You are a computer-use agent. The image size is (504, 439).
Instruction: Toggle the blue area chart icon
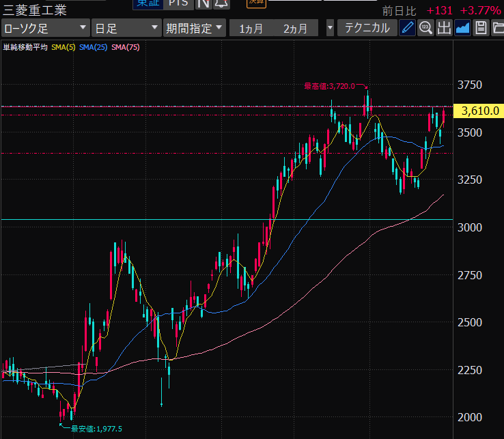(x=462, y=28)
